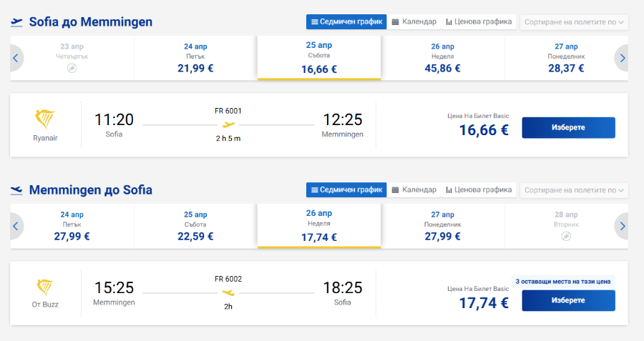Show later outbound dates with right arrow

(x=622, y=59)
